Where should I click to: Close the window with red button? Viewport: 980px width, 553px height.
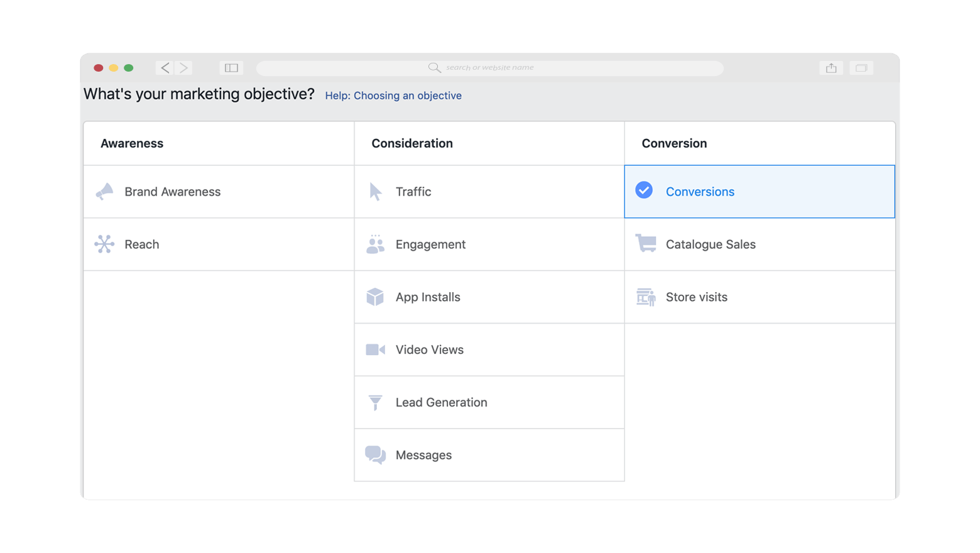point(99,68)
